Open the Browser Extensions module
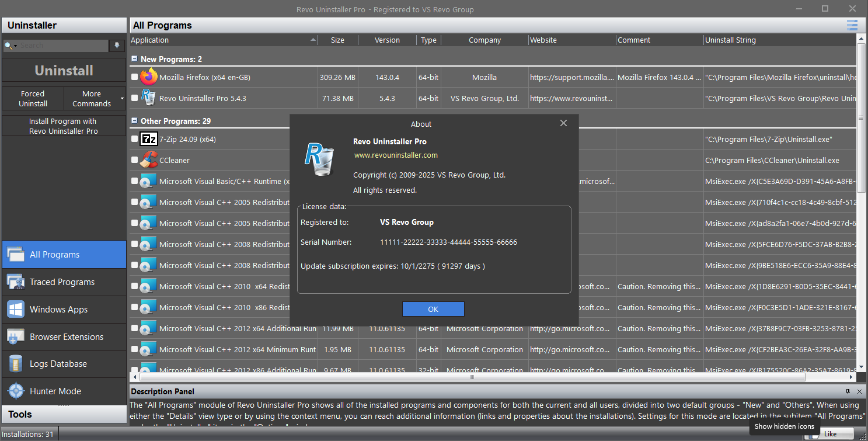Viewport: 868px width, 441px height. (64, 337)
